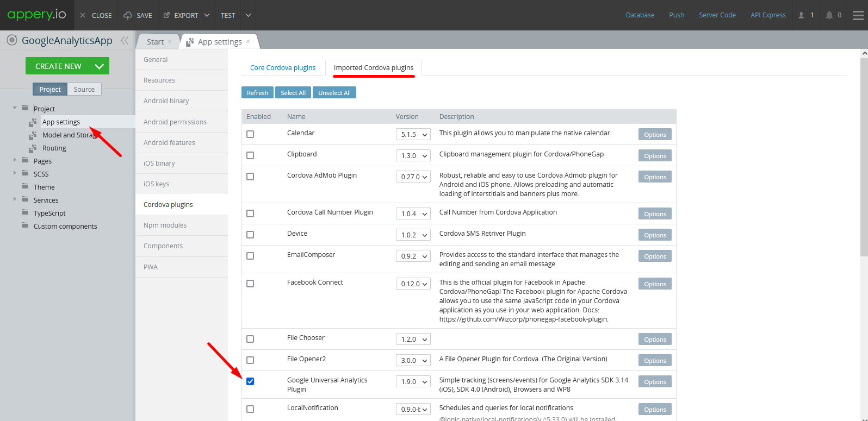Click the Select All button
The height and width of the screenshot is (421, 868).
pyautogui.click(x=293, y=93)
